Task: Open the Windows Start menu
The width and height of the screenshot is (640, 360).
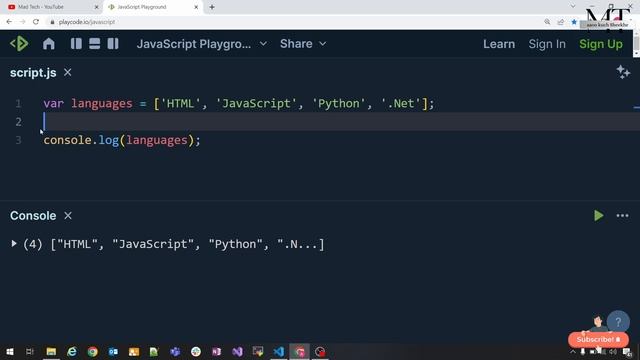Action: pos(10,351)
